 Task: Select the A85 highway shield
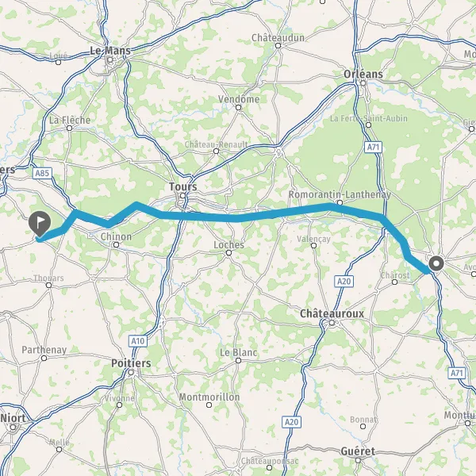(42, 173)
